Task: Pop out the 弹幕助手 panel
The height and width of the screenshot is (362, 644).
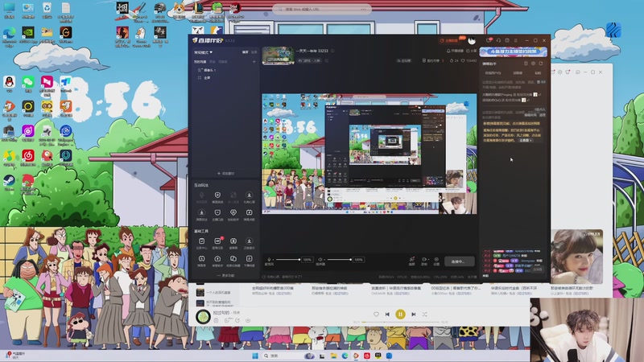Action: coord(541,64)
